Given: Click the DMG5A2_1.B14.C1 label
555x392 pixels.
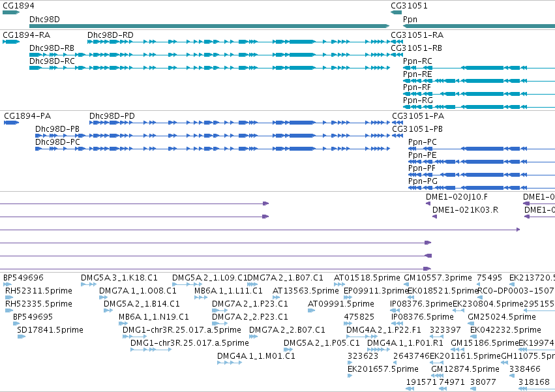Looking at the screenshot, I should click(142, 304).
